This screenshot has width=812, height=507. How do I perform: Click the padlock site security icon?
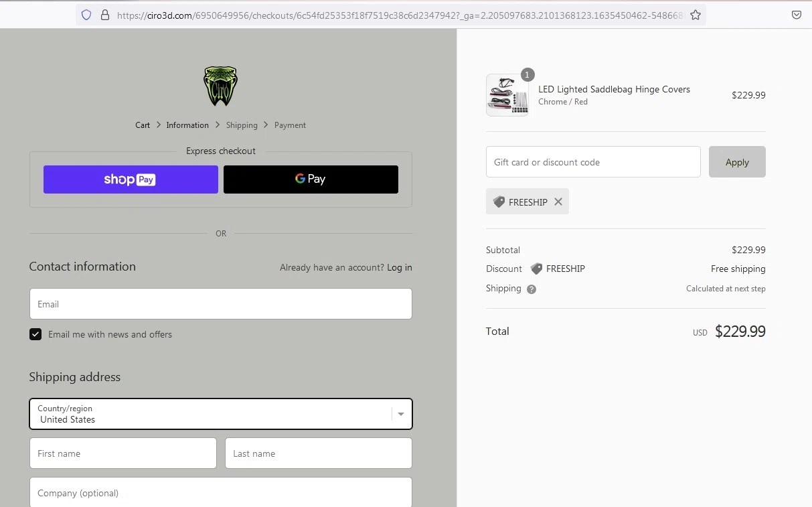tap(104, 15)
